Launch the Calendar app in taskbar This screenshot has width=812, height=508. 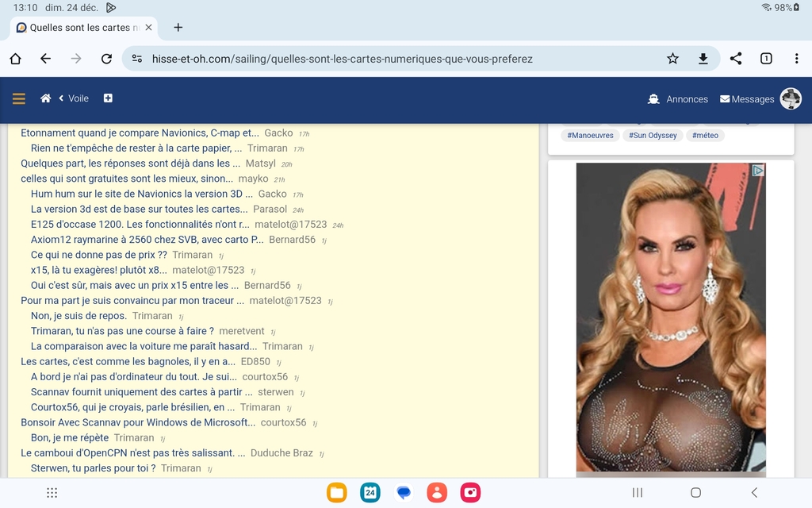tap(370, 492)
